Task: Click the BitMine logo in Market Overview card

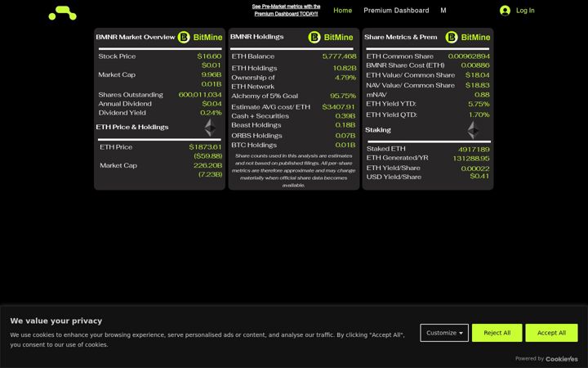Action: (200, 37)
